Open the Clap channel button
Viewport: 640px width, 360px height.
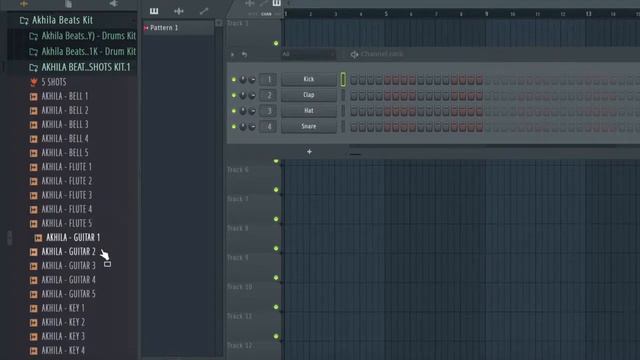pos(309,95)
